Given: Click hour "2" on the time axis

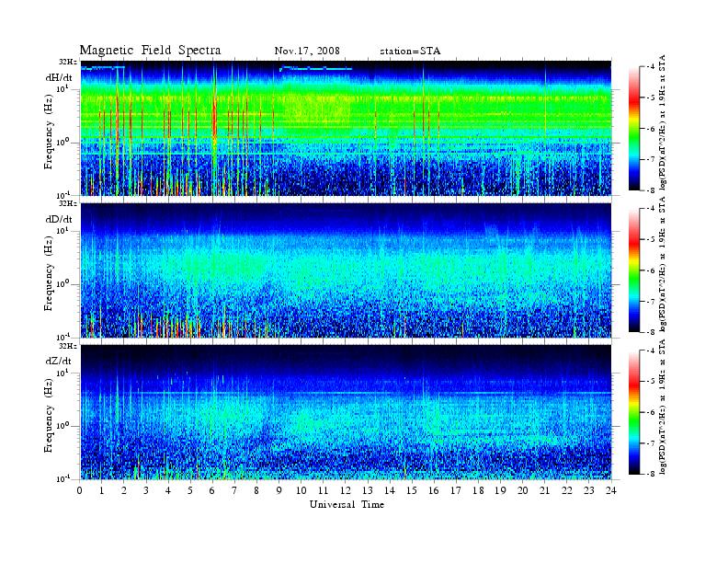Looking at the screenshot, I should click(124, 490).
